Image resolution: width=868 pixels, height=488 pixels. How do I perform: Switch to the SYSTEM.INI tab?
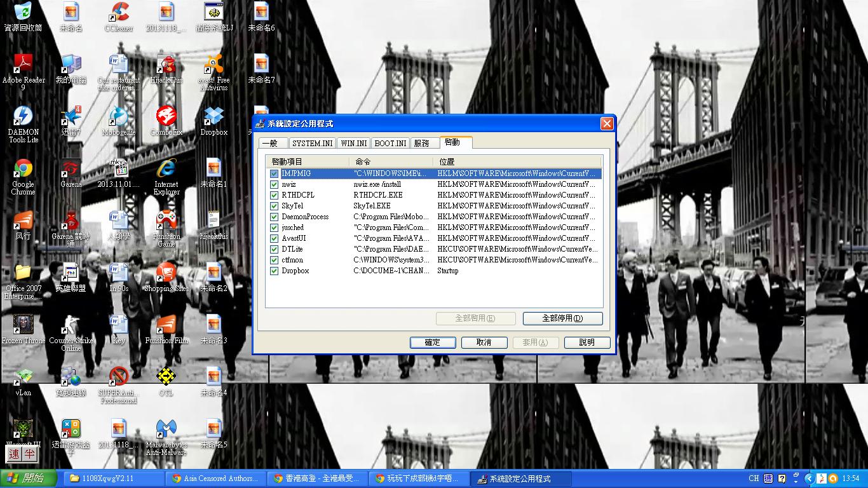tap(312, 144)
